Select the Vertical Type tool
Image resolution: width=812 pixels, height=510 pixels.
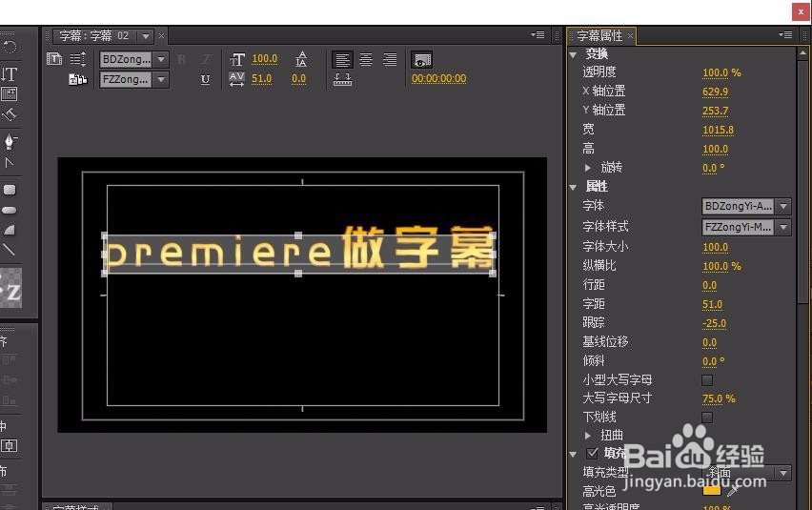(x=10, y=74)
